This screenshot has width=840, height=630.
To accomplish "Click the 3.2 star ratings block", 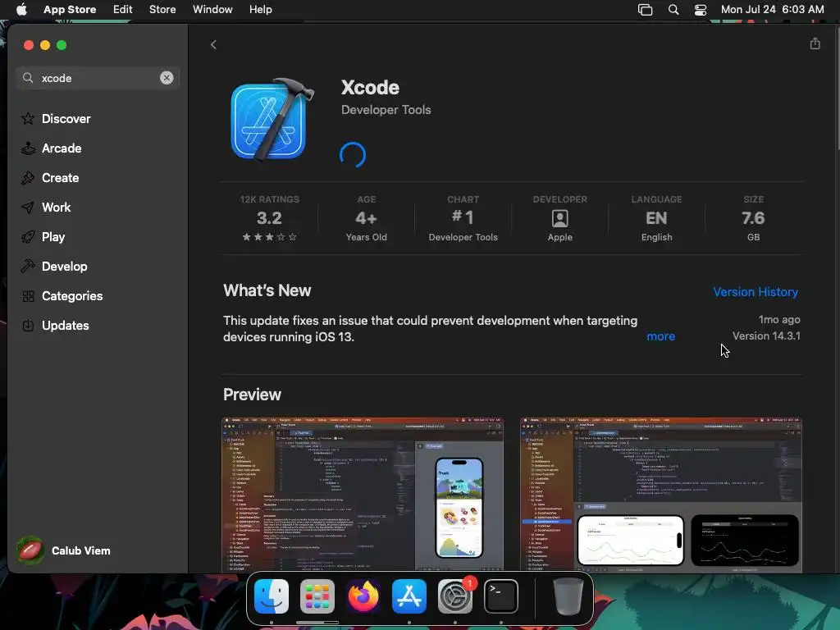I will coord(269,220).
